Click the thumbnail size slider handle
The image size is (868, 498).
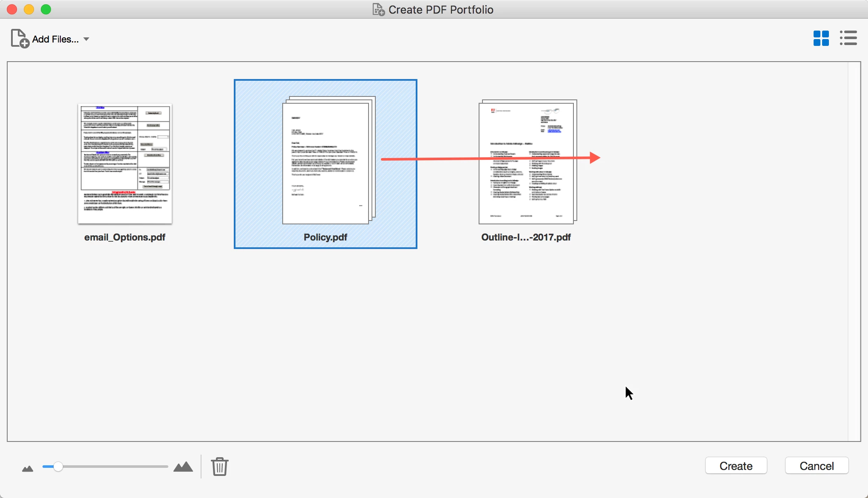point(58,467)
